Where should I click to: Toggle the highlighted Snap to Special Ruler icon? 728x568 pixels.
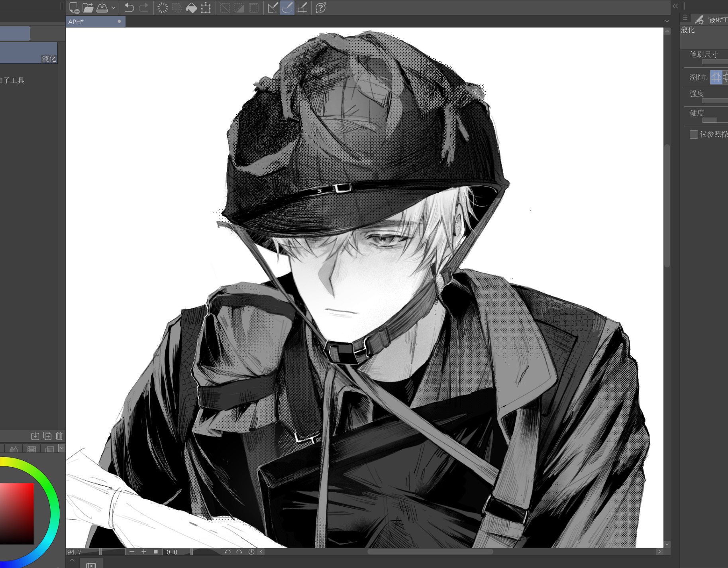pos(287,8)
